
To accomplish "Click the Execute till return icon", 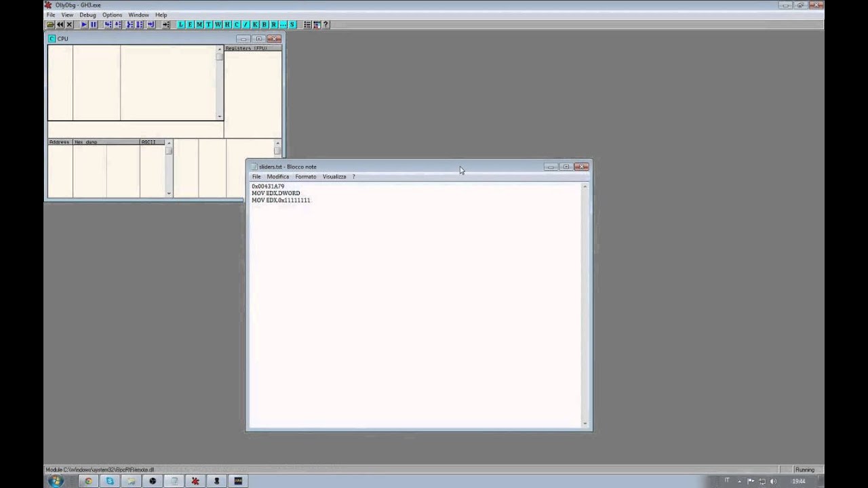I will coord(151,24).
